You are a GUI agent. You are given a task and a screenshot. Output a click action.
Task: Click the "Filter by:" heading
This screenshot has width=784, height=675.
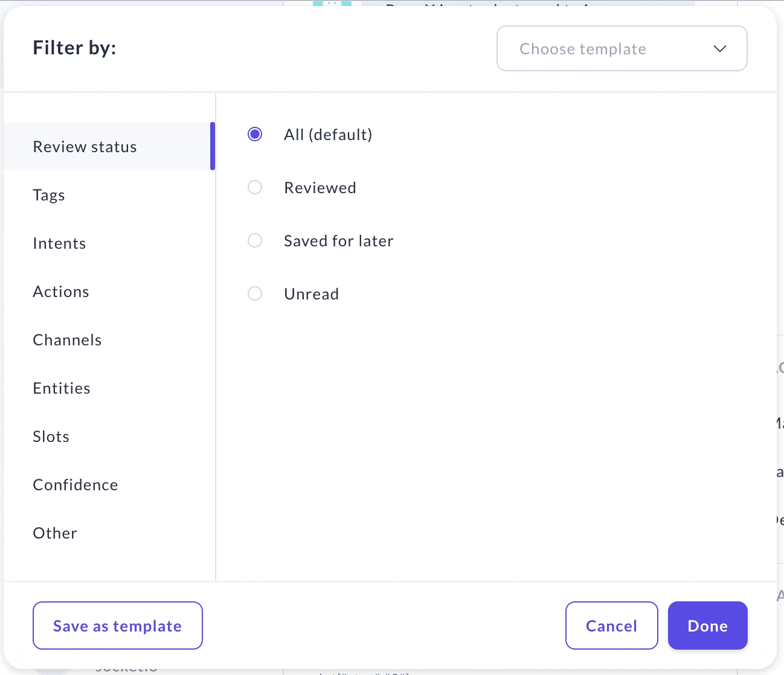[x=74, y=47]
